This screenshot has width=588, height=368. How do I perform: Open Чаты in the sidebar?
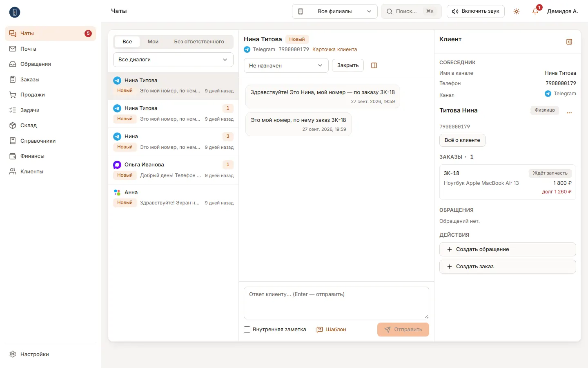click(x=50, y=34)
